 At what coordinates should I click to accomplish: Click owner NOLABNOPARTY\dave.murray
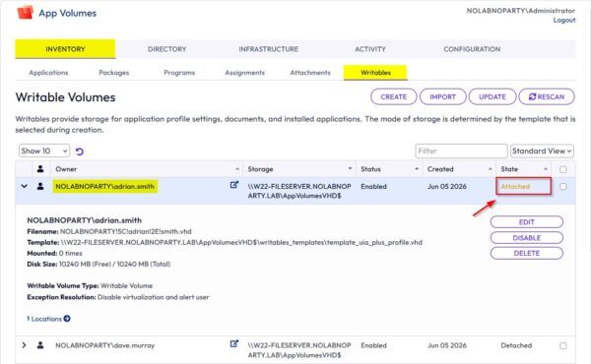point(104,345)
